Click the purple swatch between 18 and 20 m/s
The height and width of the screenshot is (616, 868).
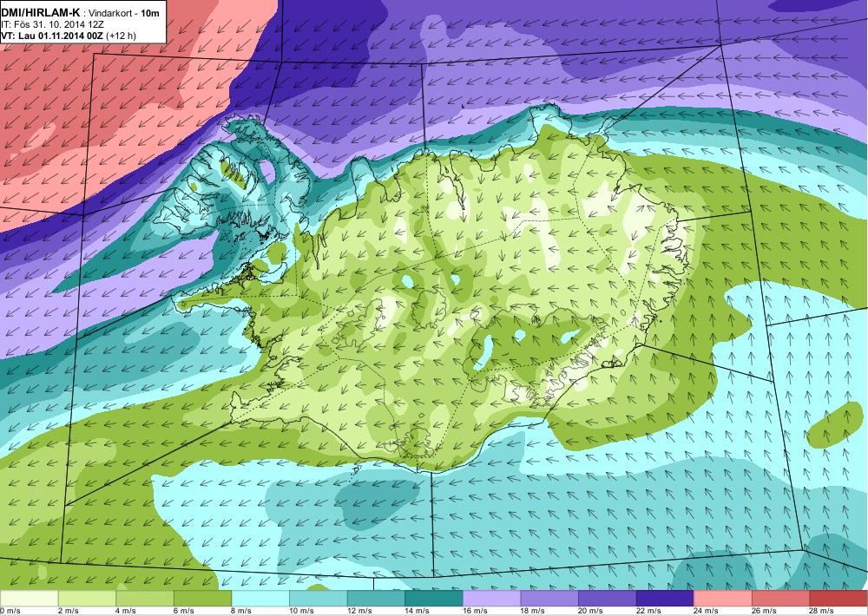pyautogui.click(x=549, y=599)
